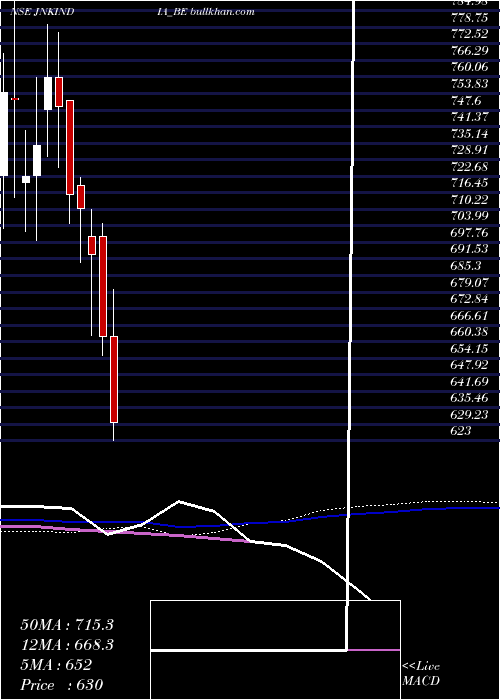Click the 741.37 price axis label
This screenshot has width=500, height=700.
tap(469, 117)
